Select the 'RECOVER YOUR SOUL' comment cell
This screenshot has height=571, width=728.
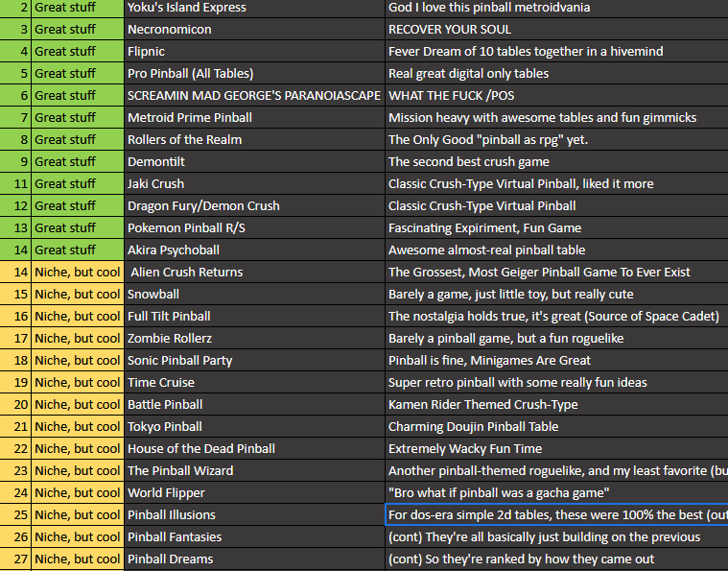coord(556,30)
